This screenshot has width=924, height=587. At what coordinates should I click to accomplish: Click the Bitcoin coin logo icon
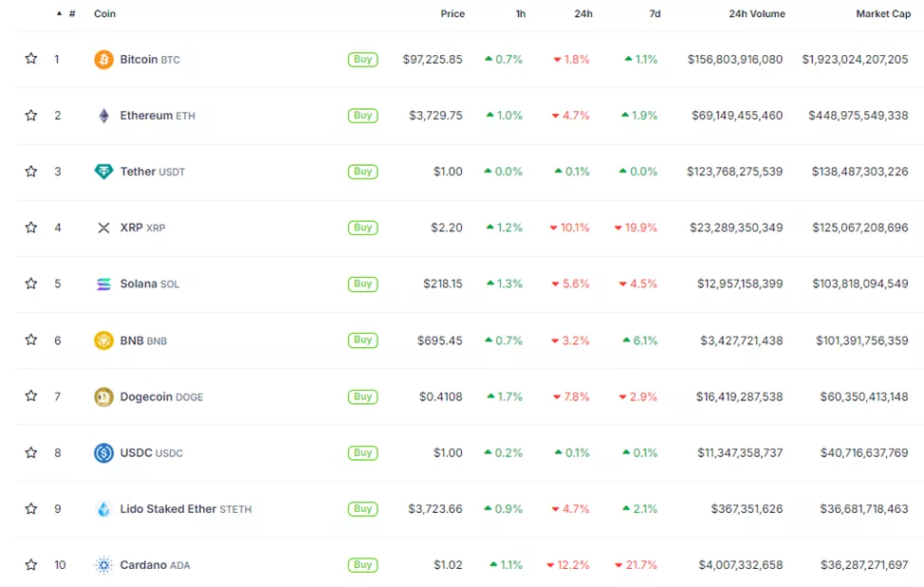[103, 60]
